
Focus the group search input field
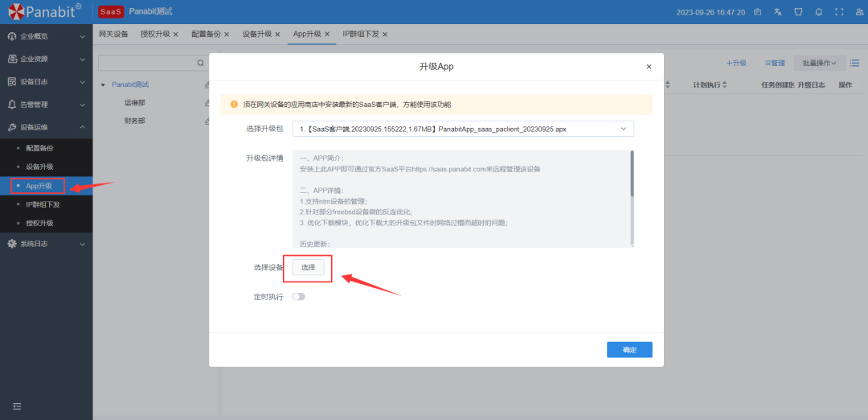point(147,64)
